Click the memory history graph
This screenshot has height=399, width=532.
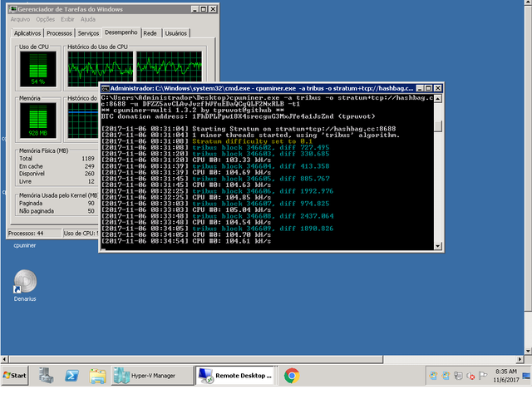[83, 121]
